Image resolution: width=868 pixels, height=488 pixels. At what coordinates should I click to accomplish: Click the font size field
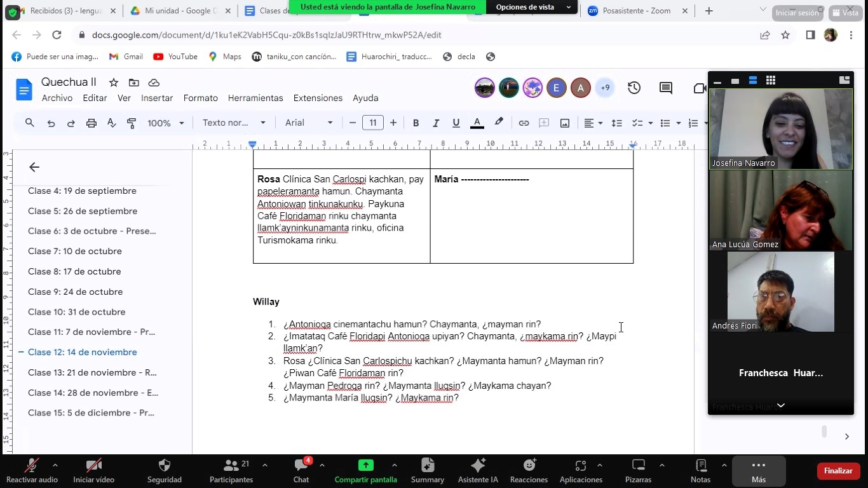[373, 123]
